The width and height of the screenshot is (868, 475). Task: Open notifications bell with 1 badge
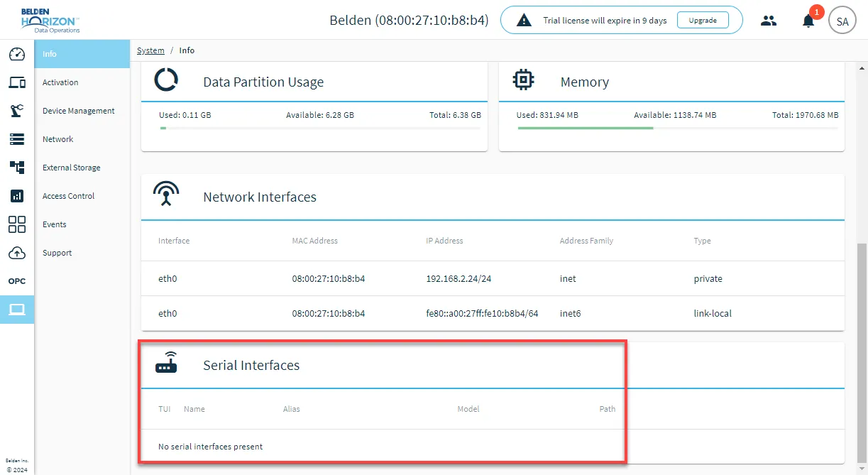point(808,21)
